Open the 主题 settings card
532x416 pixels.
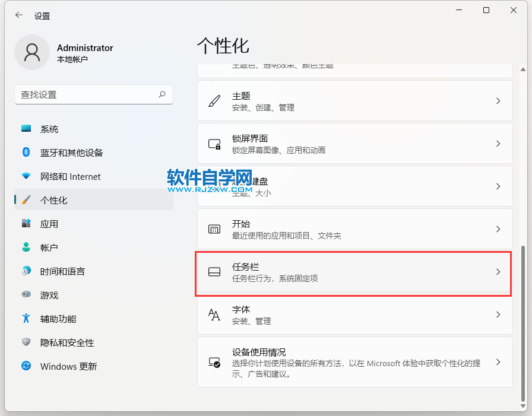[x=355, y=101]
